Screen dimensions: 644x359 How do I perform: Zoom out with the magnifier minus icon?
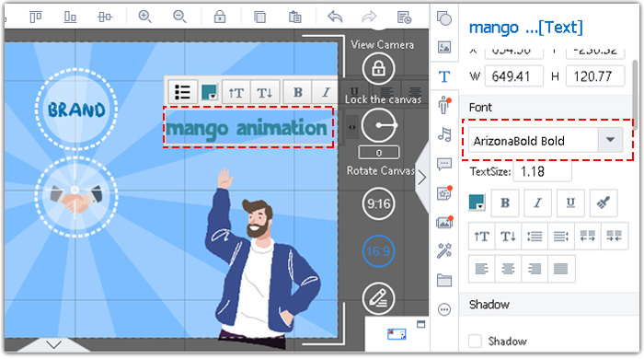tap(179, 17)
